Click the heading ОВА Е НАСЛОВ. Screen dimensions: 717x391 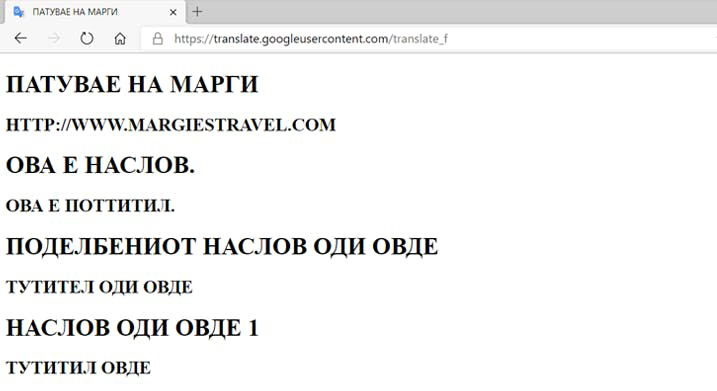tap(100, 166)
